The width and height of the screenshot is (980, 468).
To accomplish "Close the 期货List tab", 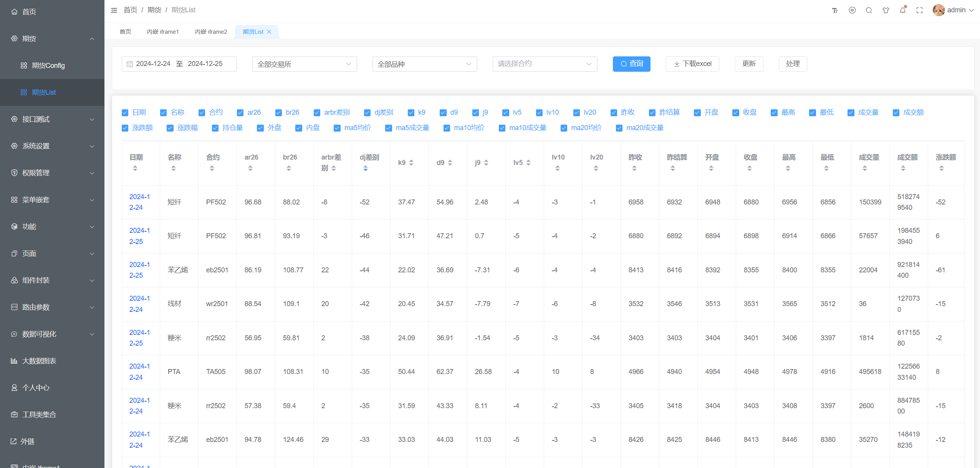I will coord(269,32).
